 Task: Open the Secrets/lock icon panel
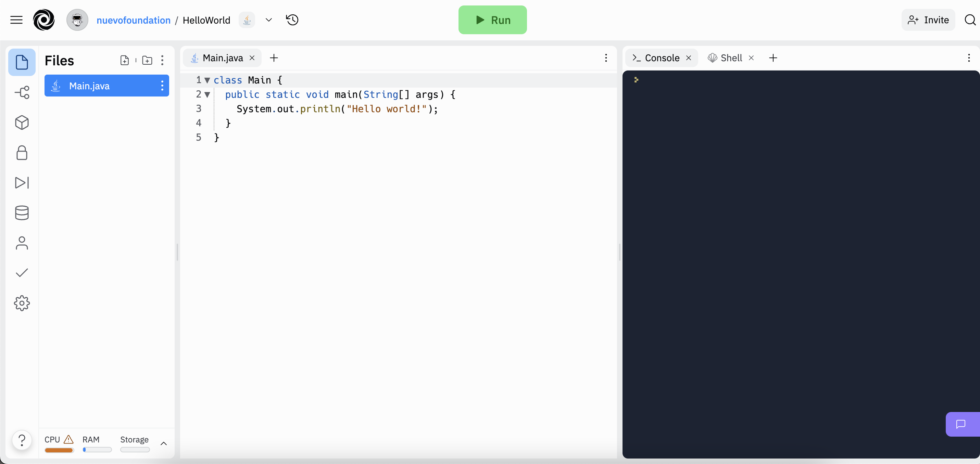pyautogui.click(x=22, y=152)
